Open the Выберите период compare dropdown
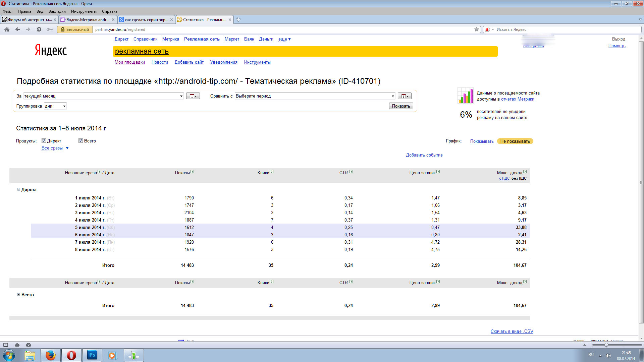The height and width of the screenshot is (362, 644). point(315,96)
